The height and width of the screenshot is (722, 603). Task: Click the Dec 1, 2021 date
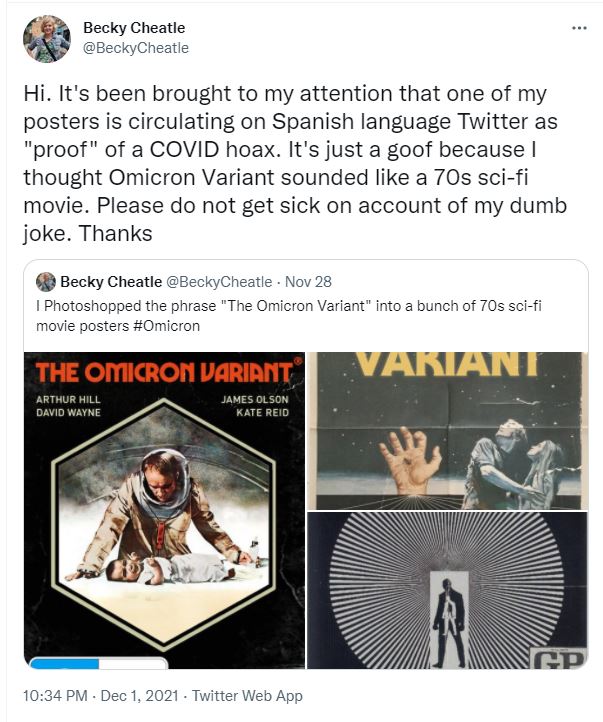pos(139,695)
